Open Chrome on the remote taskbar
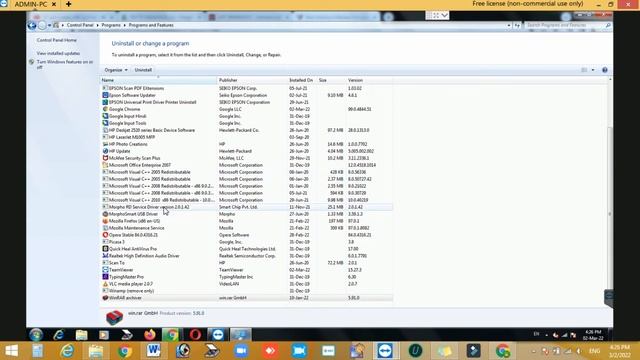The height and width of the screenshot is (360, 640). 172,335
